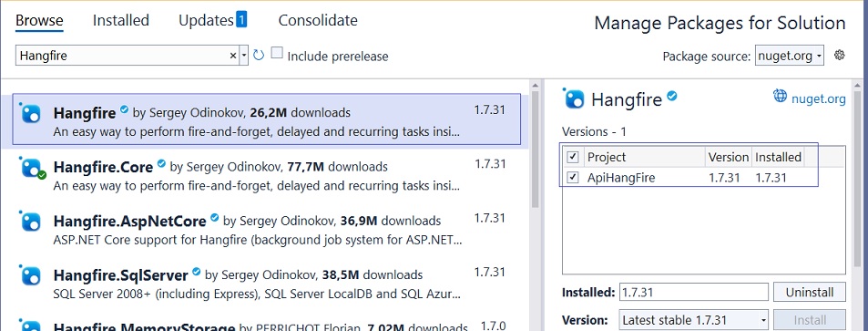Select the Hangfire.Core package row
Viewport: 868px width, 331px height.
coord(265,175)
